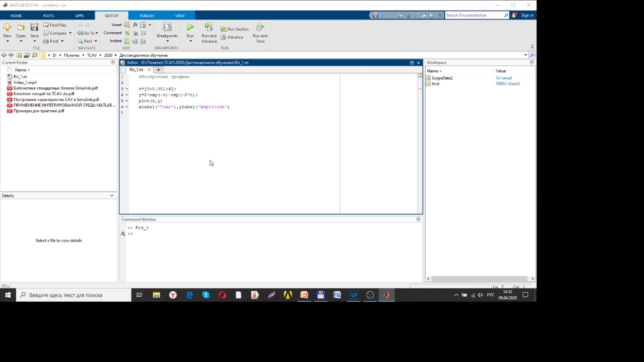This screenshot has height=362, width=644.
Task: Click the Go To button
Action: pyautogui.click(x=86, y=33)
